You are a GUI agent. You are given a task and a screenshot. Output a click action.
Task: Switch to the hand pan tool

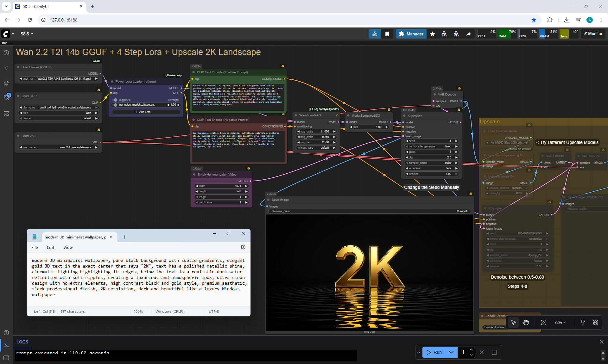pyautogui.click(x=526, y=323)
